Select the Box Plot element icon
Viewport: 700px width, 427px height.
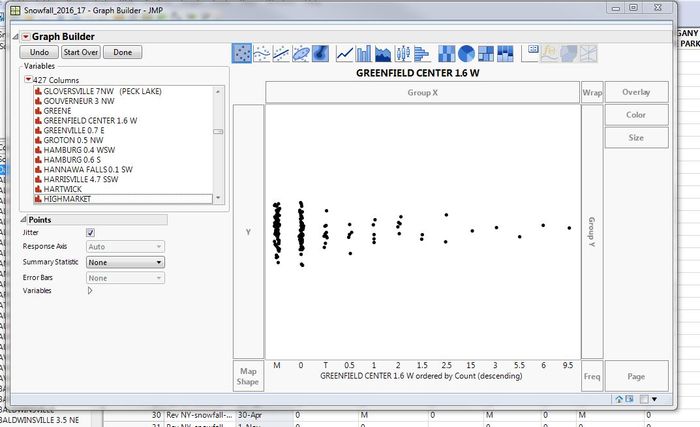click(x=403, y=54)
